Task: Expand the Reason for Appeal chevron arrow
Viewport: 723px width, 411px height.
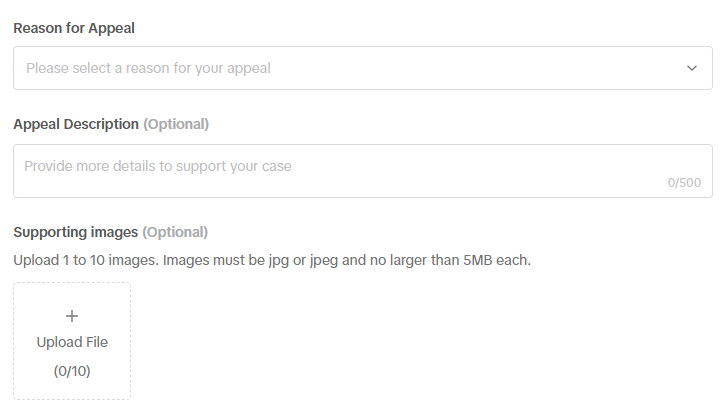Action: pos(692,68)
